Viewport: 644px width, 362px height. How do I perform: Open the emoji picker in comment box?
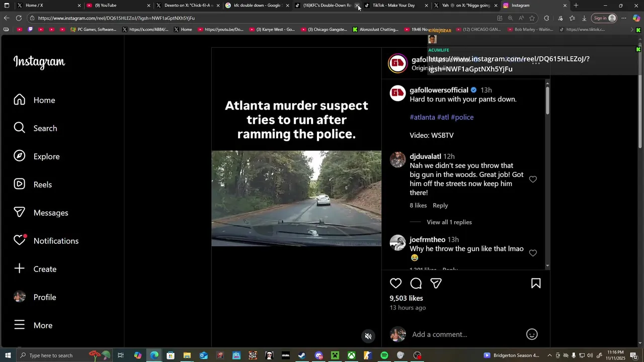tap(532, 334)
